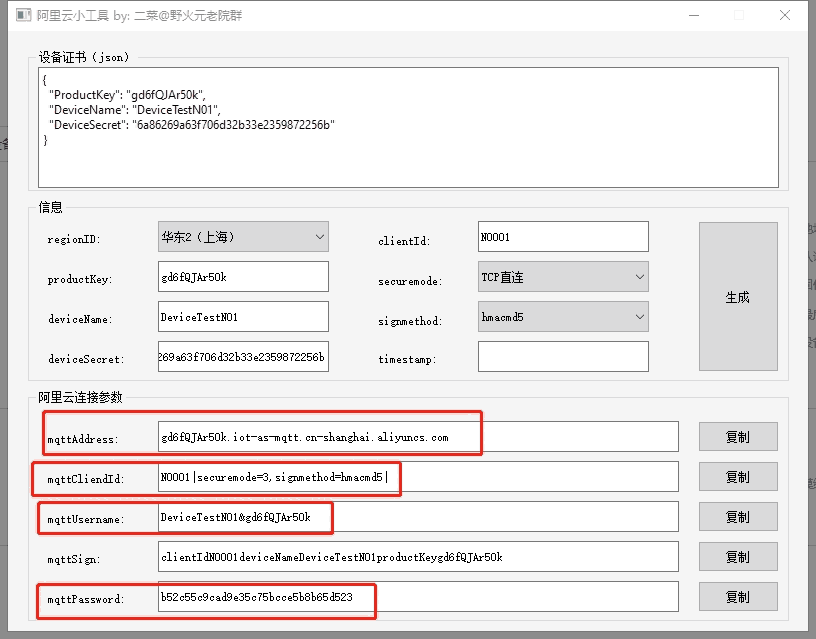Expand the signmethod hmacmd5 dropdown
The width and height of the screenshot is (816, 639).
tap(563, 317)
